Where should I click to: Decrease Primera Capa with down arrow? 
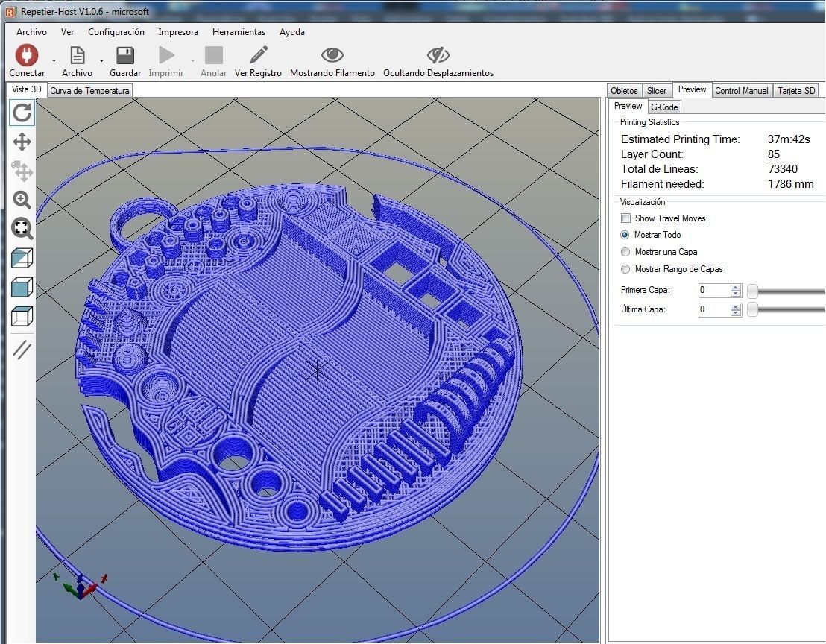tap(736, 293)
